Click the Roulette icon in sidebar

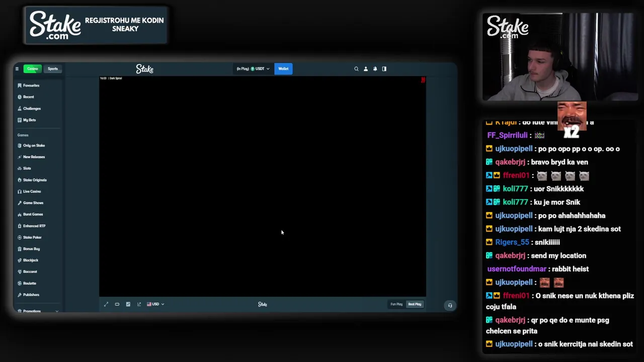(20, 283)
